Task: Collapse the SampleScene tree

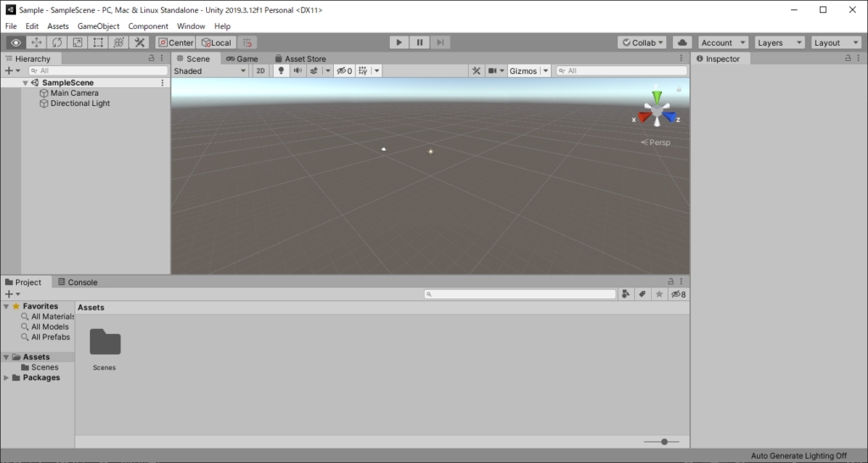Action: pyautogui.click(x=25, y=83)
